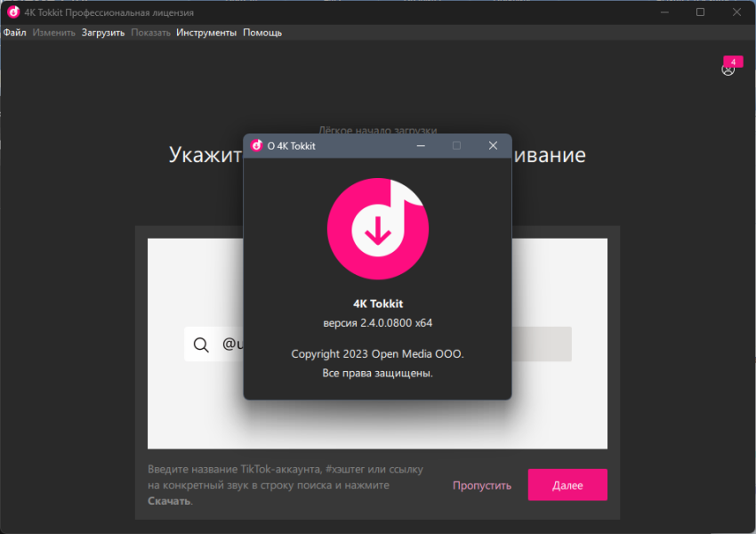Open the Инструменты menu
This screenshot has width=756, height=534.
[206, 33]
